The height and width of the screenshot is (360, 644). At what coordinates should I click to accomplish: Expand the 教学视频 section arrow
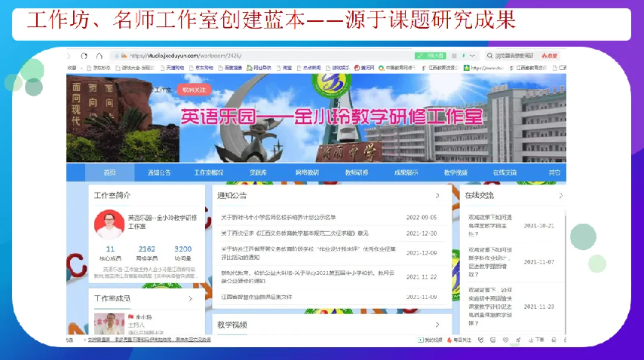pos(437,325)
